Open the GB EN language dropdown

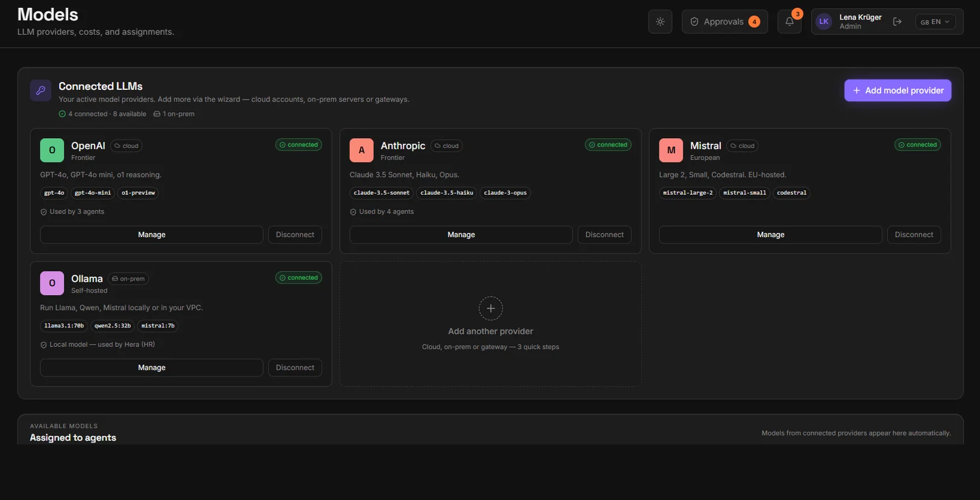[x=935, y=22]
